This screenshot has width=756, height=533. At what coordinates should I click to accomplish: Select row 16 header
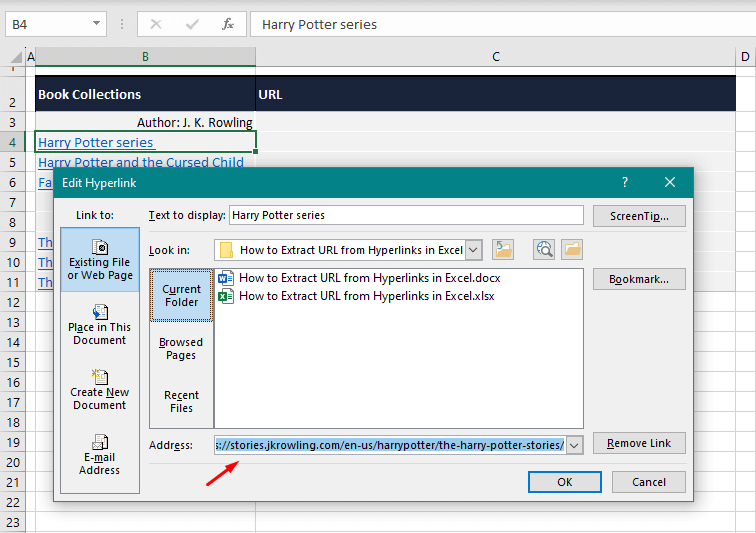click(x=14, y=383)
